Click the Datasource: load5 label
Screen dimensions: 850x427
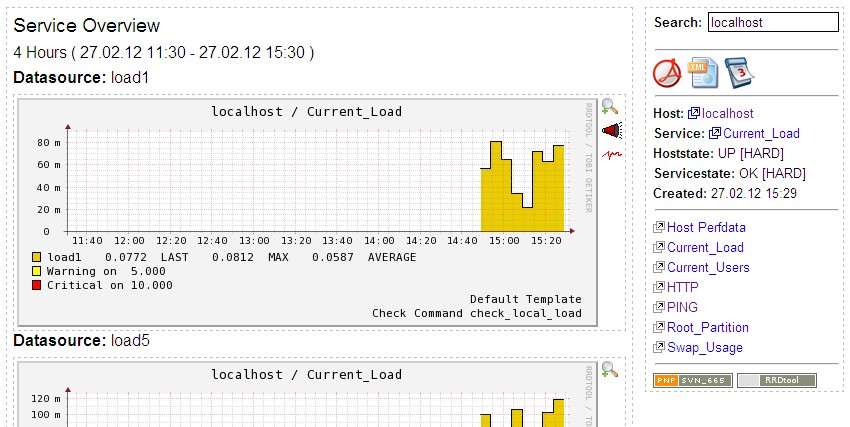point(82,341)
